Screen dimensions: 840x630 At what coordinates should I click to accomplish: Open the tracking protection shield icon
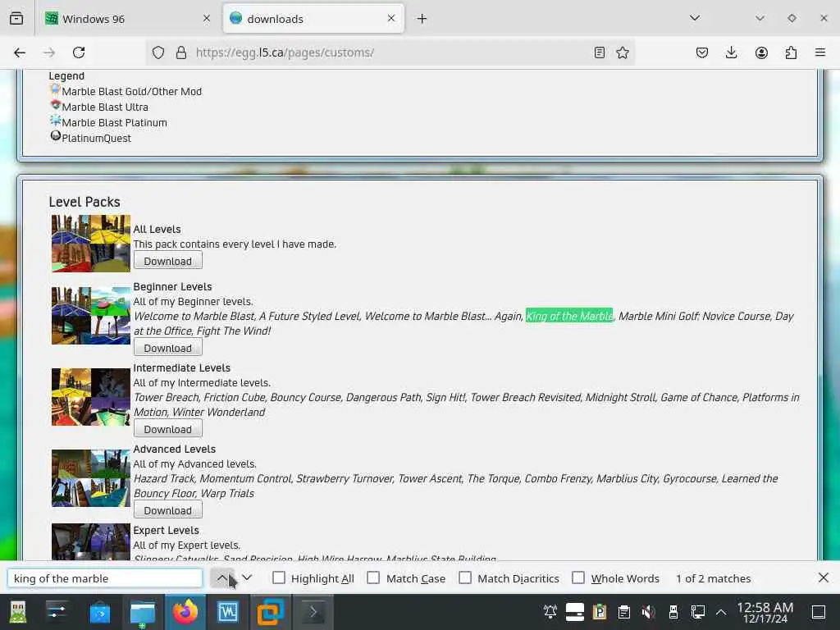click(x=158, y=52)
